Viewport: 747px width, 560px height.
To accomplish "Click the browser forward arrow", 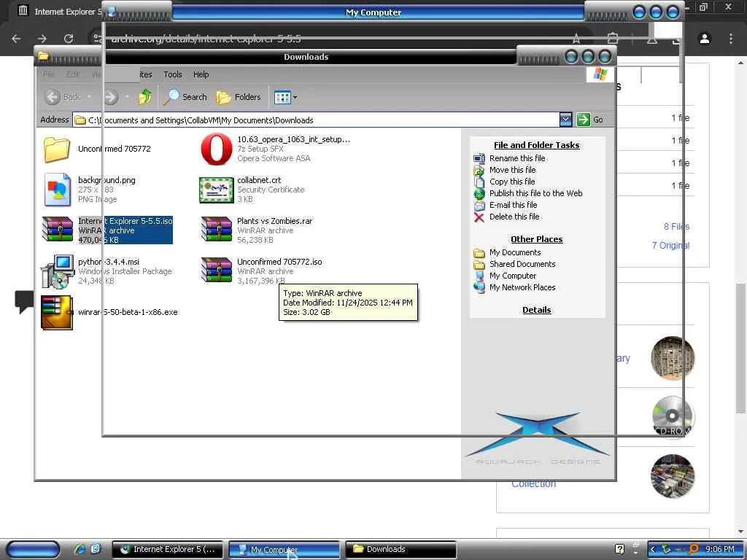I will pyautogui.click(x=42, y=39).
